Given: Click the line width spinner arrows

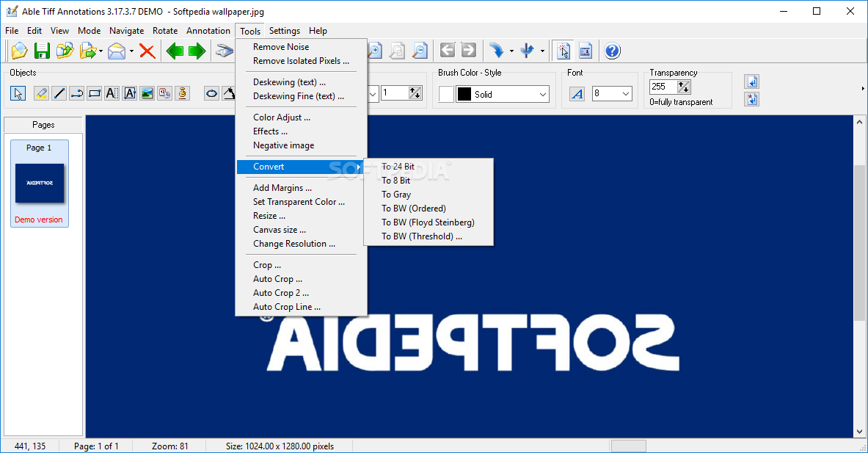Looking at the screenshot, I should (x=415, y=93).
